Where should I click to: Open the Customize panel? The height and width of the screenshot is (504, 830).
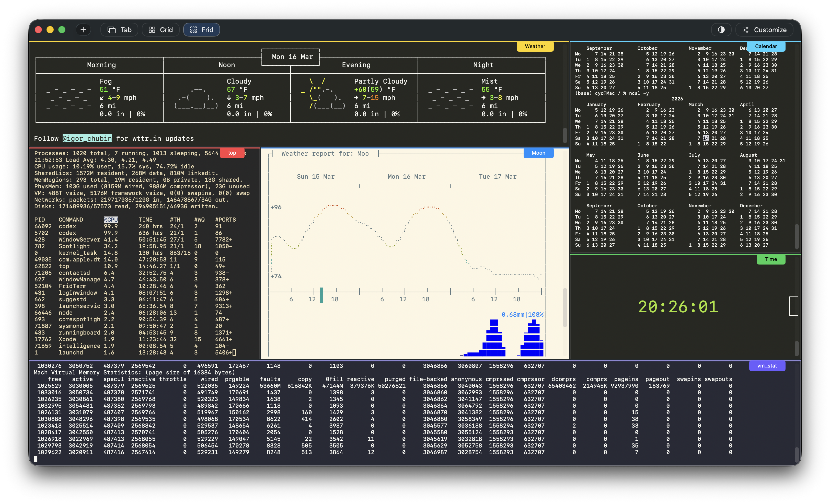pyautogui.click(x=765, y=30)
